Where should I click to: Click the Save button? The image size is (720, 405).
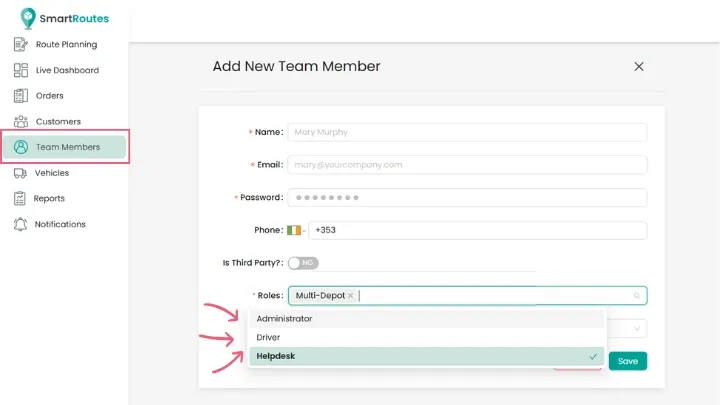[x=627, y=361]
